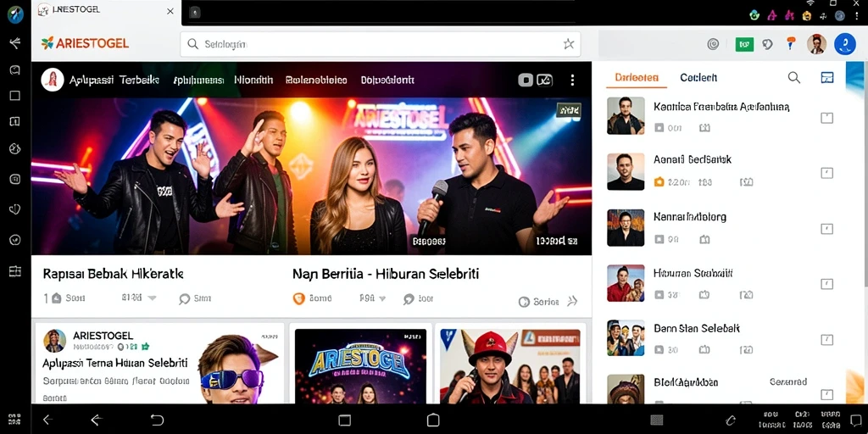Open 'Hiburan Steabritii' item in right panel

click(693, 273)
